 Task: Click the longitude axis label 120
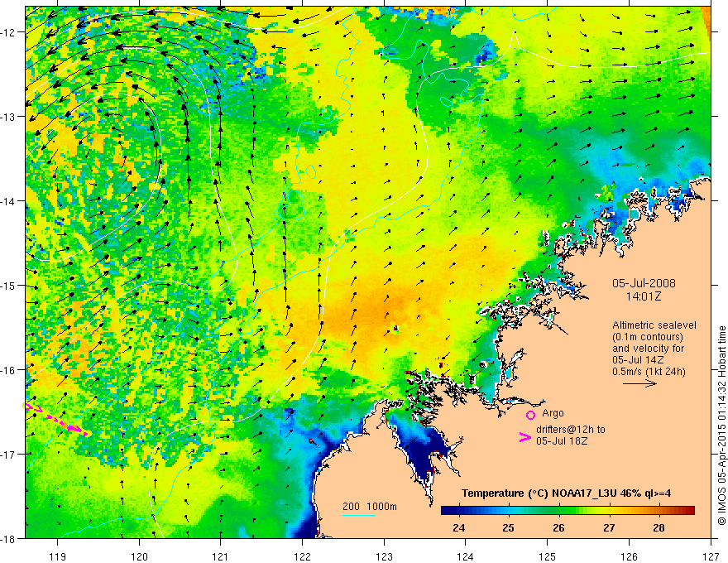(x=139, y=556)
